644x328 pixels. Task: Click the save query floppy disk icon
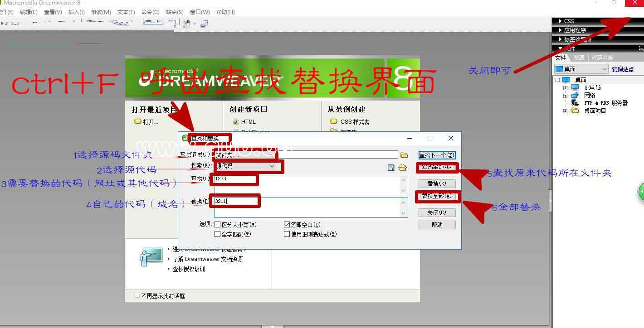coord(391,168)
